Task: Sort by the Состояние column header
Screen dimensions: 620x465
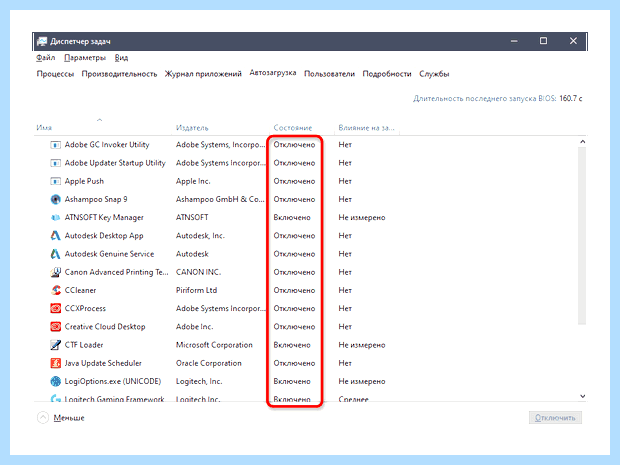Action: coord(293,128)
